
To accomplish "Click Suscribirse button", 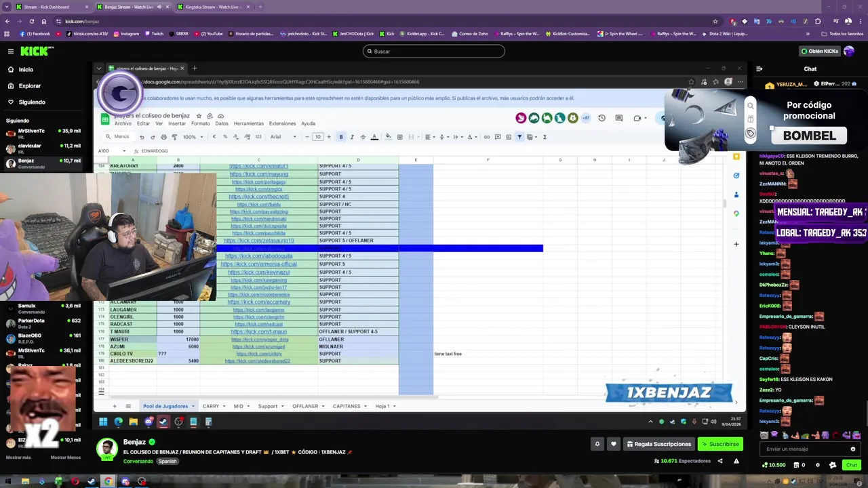I will pyautogui.click(x=720, y=444).
